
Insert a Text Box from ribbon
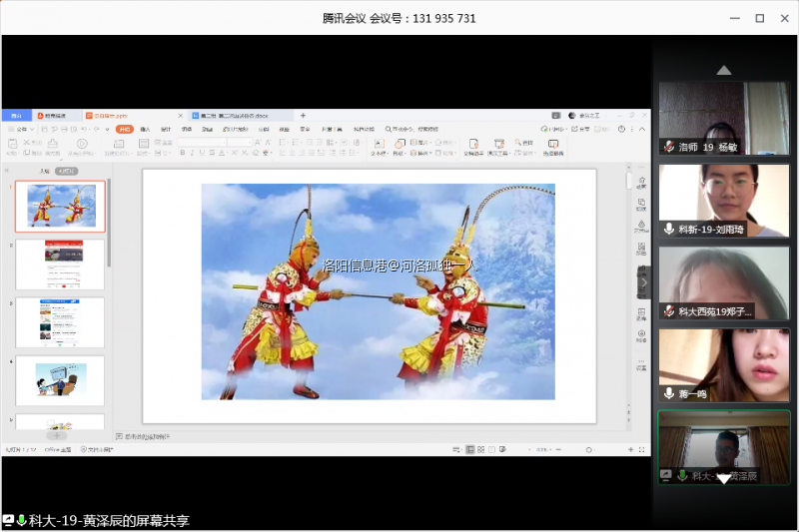click(379, 147)
